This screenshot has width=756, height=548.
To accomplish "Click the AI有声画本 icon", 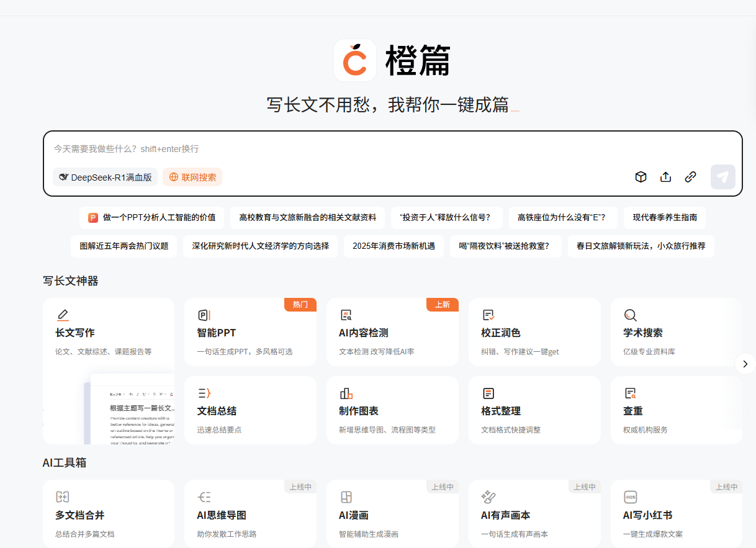I will click(x=488, y=497).
